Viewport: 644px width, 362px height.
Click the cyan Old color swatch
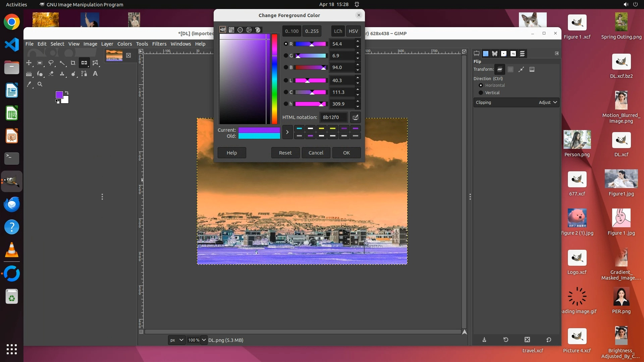coord(259,136)
